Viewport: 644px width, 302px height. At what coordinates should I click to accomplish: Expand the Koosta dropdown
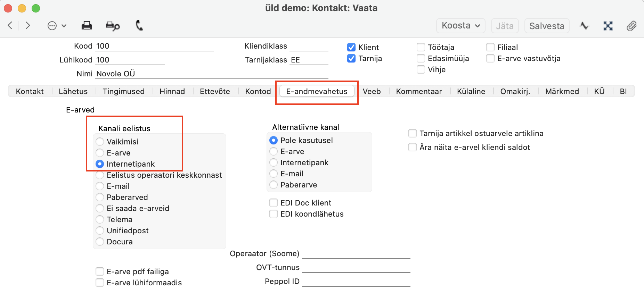click(x=460, y=26)
